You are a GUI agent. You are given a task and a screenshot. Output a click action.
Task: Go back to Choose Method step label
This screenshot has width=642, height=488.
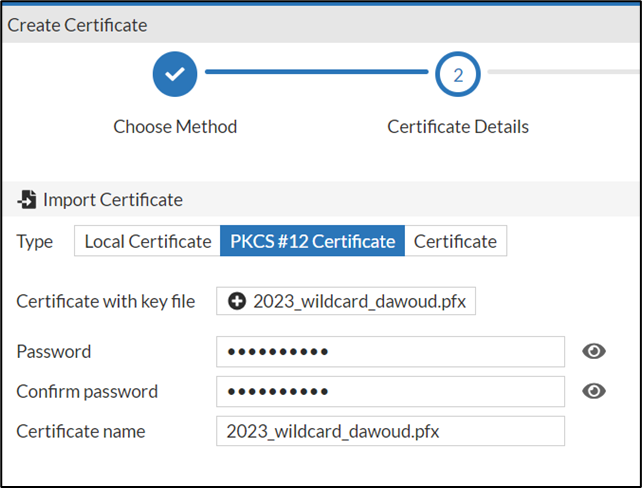[175, 127]
